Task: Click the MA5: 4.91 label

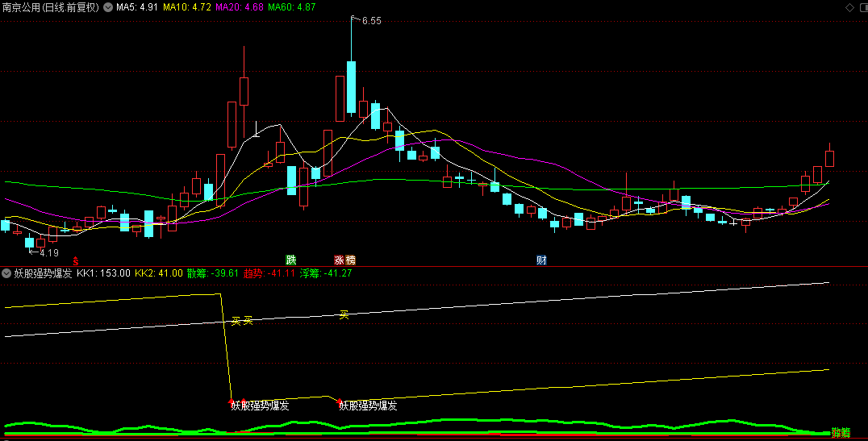Action: pyautogui.click(x=136, y=7)
